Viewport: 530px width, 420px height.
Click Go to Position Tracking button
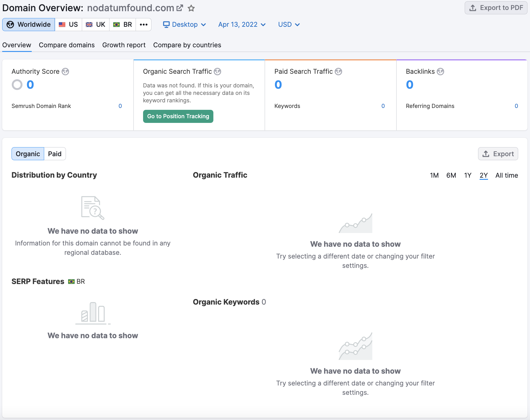click(x=178, y=116)
